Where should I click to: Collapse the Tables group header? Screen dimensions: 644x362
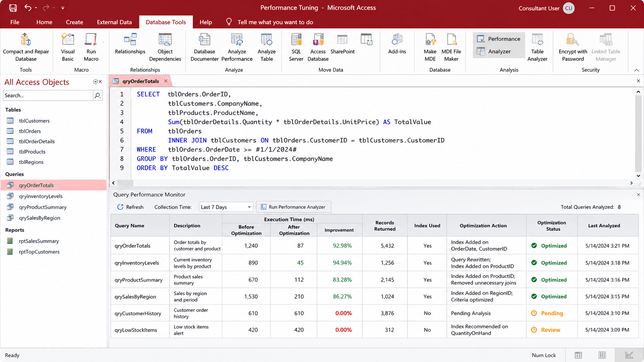click(x=13, y=110)
